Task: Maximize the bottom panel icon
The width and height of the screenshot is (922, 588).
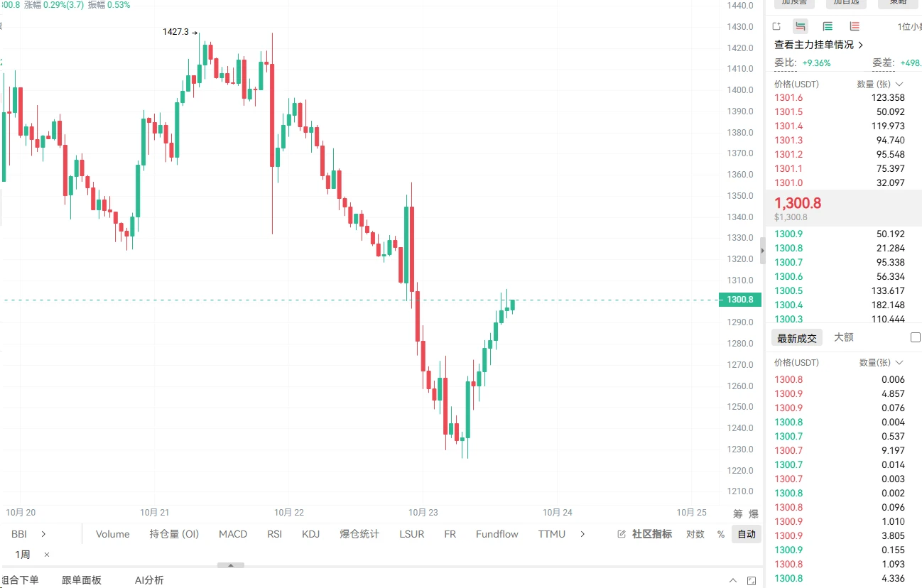Action: 752,581
